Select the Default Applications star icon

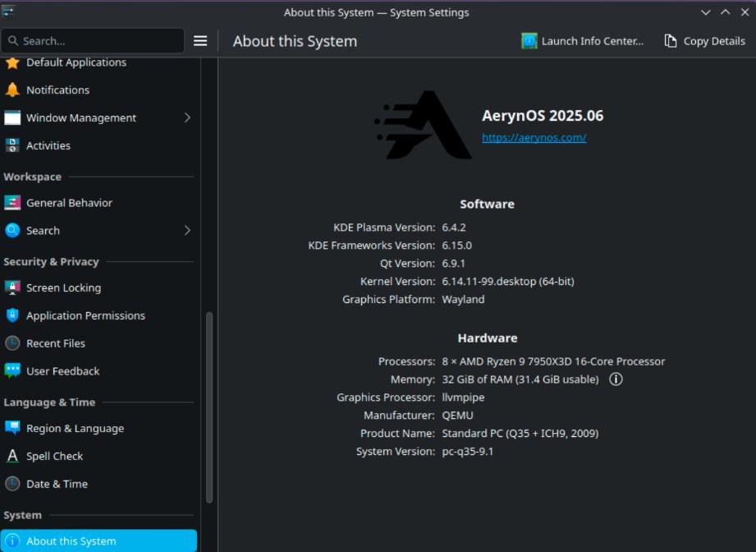click(x=14, y=62)
